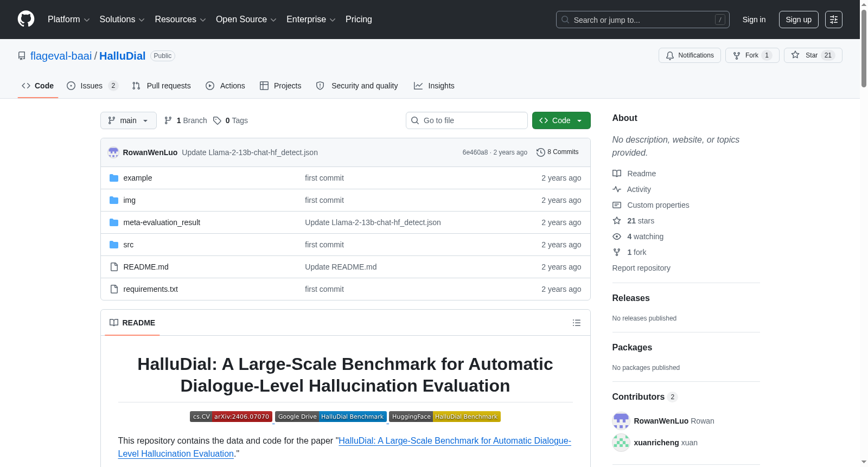This screenshot has width=868, height=467.
Task: Open the meta-evaluation_result folder name
Action: [x=162, y=222]
